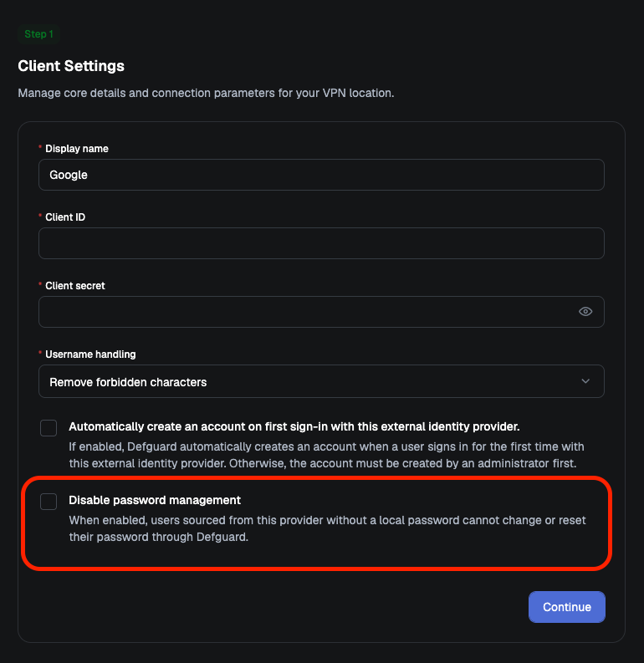
Task: Click into the empty Client ID field
Action: [x=321, y=243]
